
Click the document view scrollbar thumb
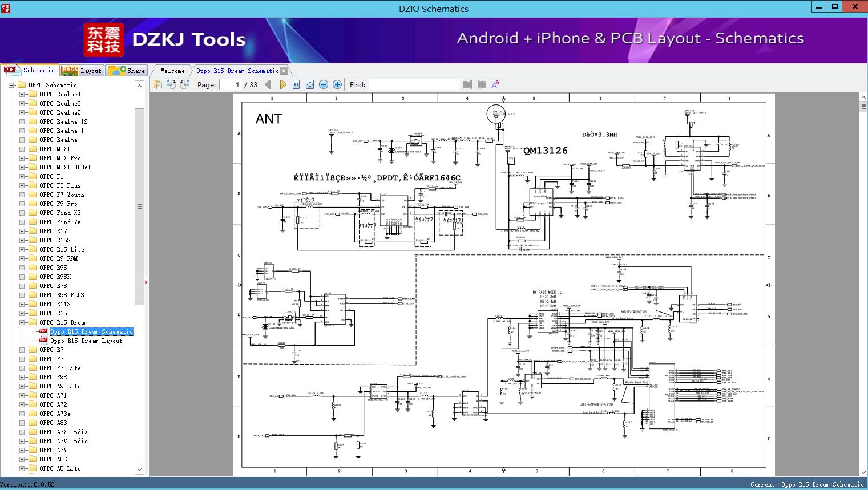click(x=863, y=107)
